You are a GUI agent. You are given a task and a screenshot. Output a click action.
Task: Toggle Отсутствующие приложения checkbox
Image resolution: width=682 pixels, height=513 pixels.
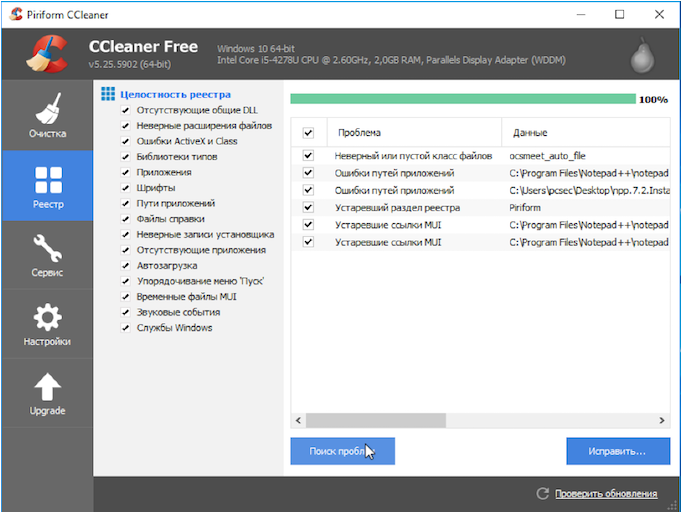pos(126,250)
